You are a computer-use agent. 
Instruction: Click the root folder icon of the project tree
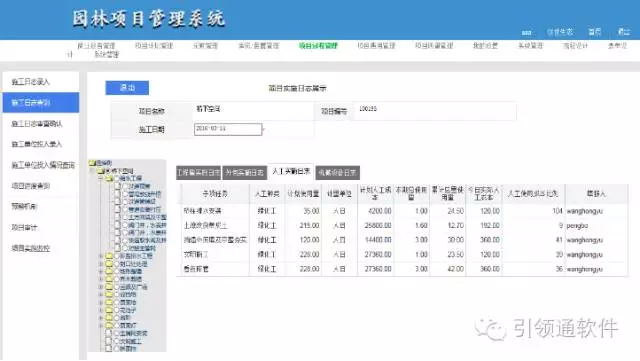pyautogui.click(x=92, y=163)
